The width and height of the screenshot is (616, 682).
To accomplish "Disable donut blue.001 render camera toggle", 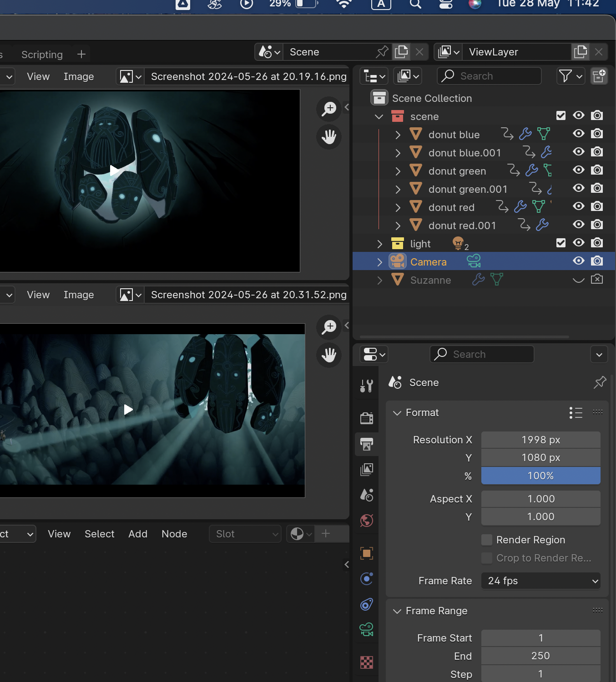I will pyautogui.click(x=597, y=152).
